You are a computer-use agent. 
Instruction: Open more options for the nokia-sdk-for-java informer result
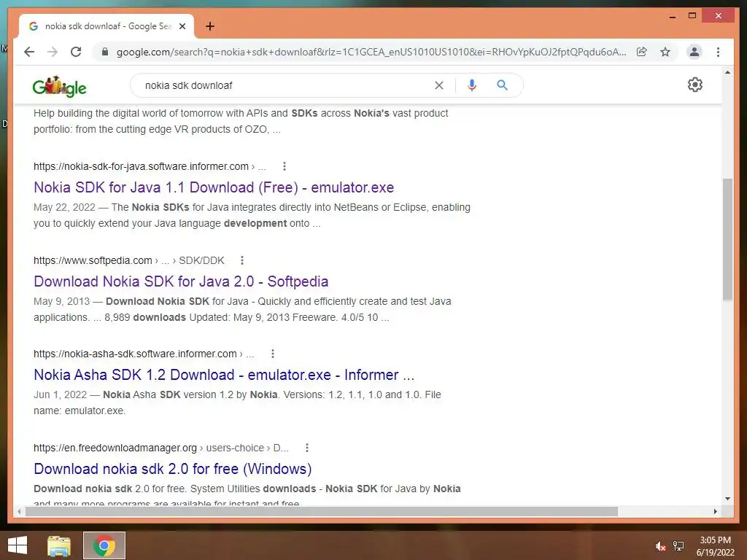(285, 166)
